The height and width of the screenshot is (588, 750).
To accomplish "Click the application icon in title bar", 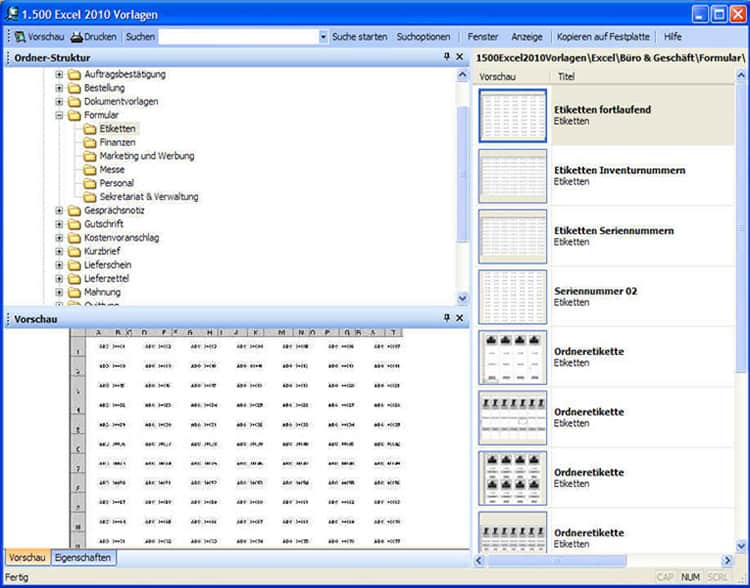I will coord(11,13).
